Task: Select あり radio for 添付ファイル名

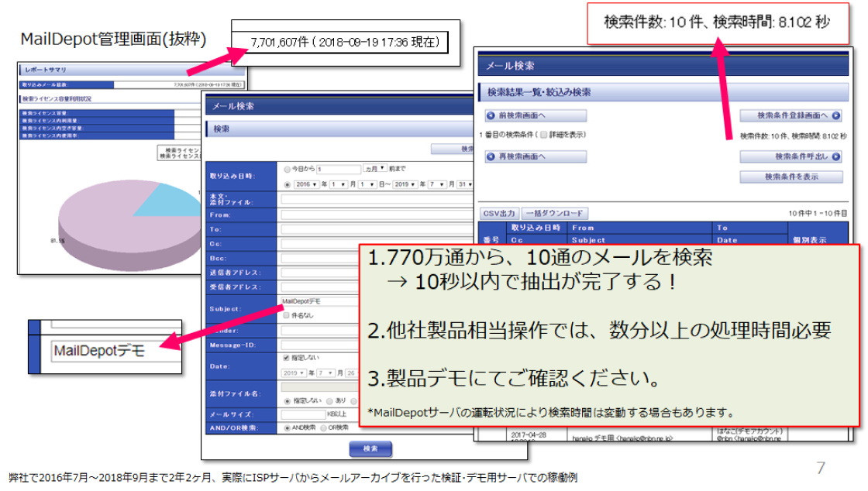Action: point(329,401)
